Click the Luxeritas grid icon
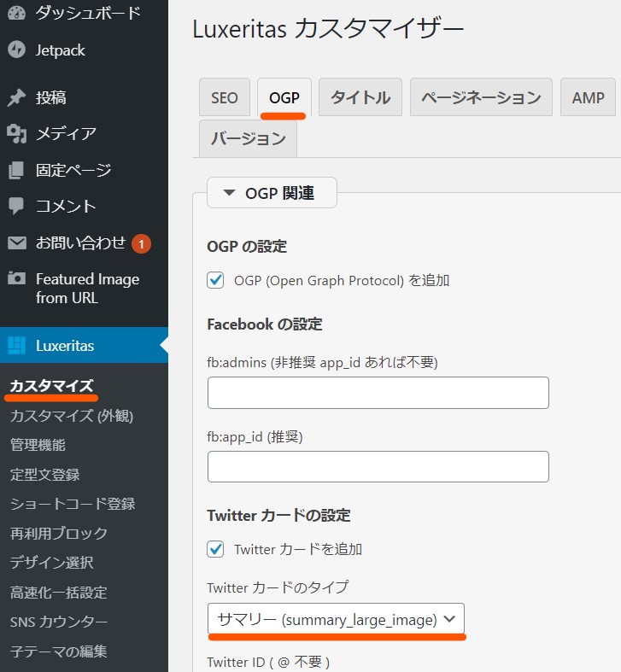 coord(17,346)
